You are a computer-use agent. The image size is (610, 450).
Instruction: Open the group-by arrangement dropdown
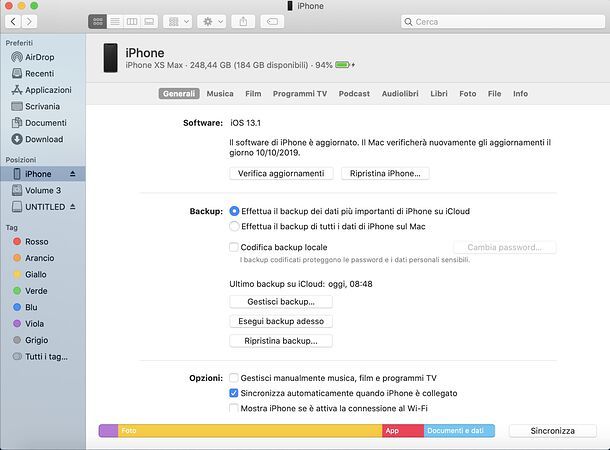[178, 21]
